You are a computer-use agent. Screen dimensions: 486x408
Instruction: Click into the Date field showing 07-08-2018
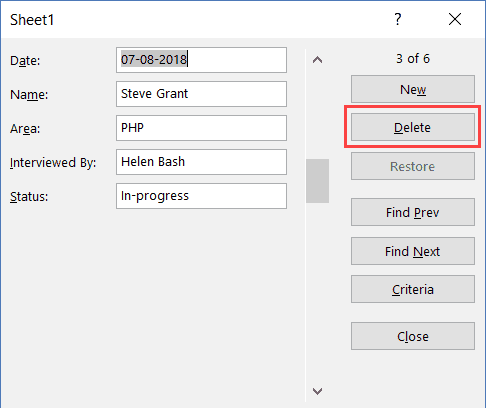click(201, 60)
